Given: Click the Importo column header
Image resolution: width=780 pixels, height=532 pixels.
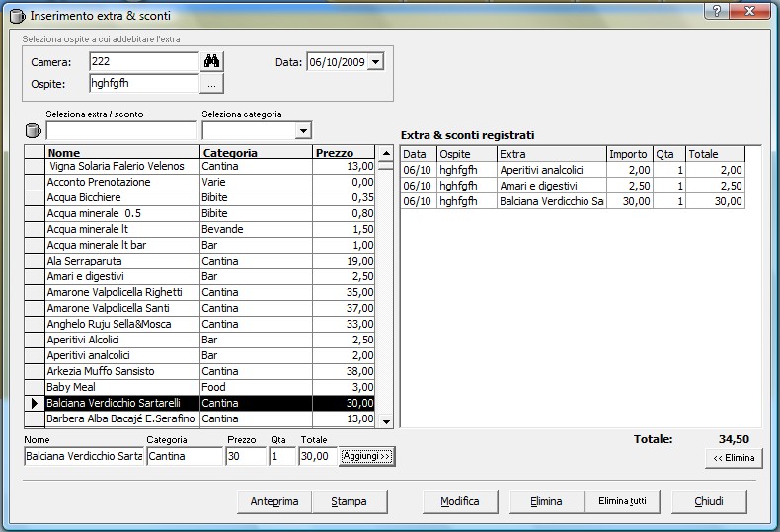Looking at the screenshot, I should click(630, 154).
